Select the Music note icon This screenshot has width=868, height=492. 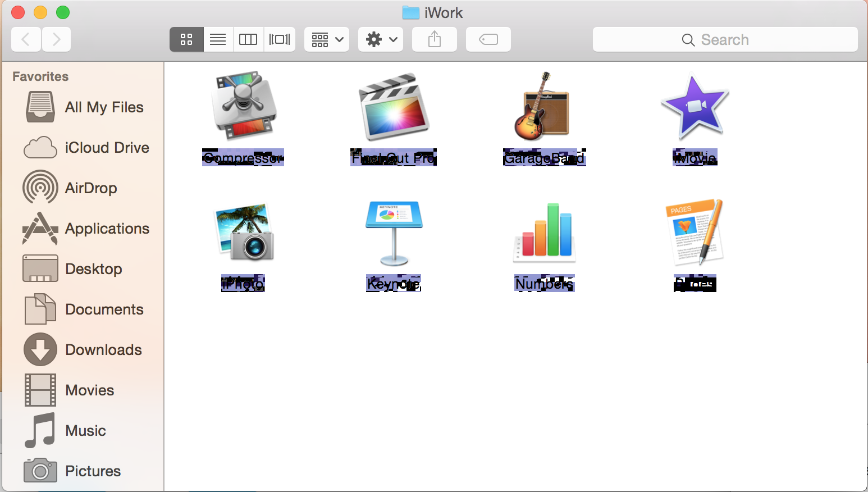pyautogui.click(x=40, y=430)
